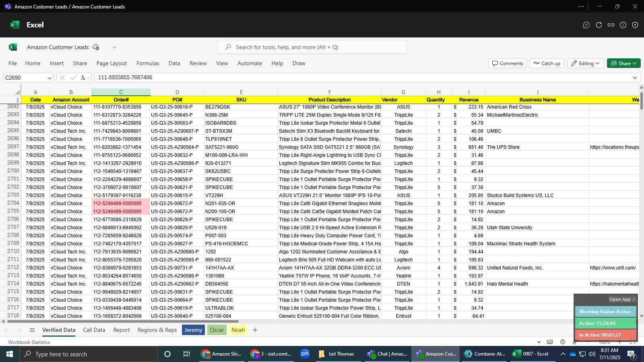644x362 pixels.
Task: Check the cloud saved status icon
Action: click(x=96, y=47)
